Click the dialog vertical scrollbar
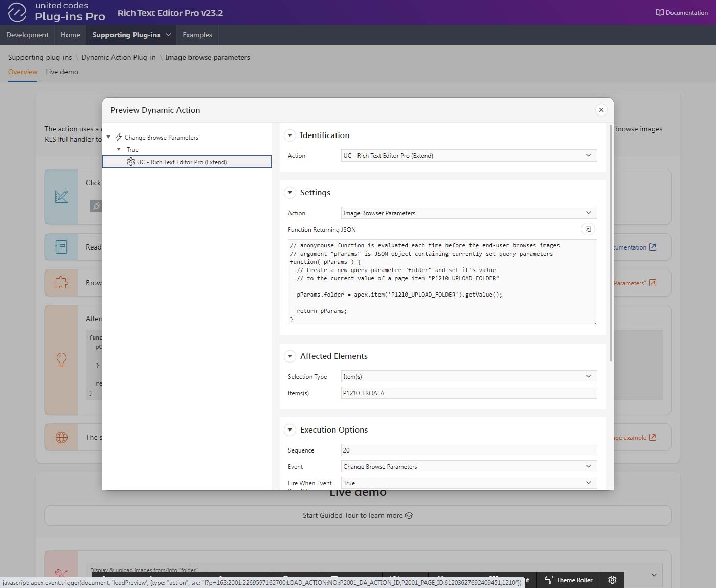The height and width of the screenshot is (588, 716). point(611,243)
